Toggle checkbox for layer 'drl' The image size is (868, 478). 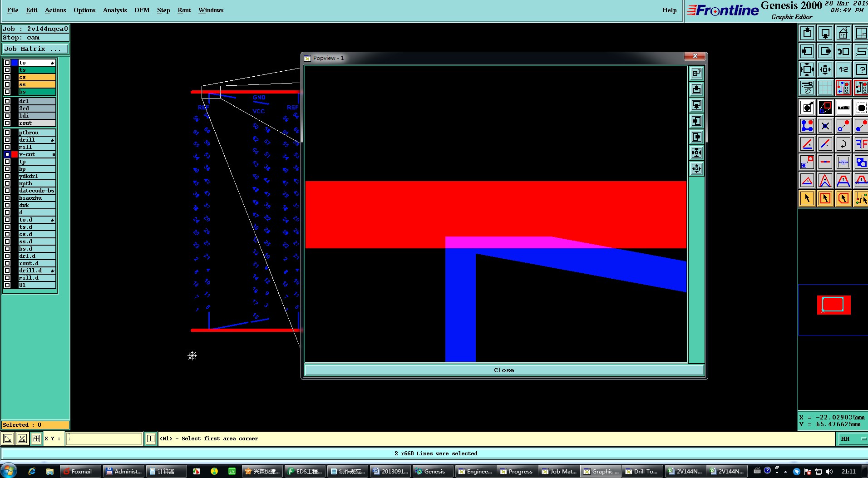(7, 101)
